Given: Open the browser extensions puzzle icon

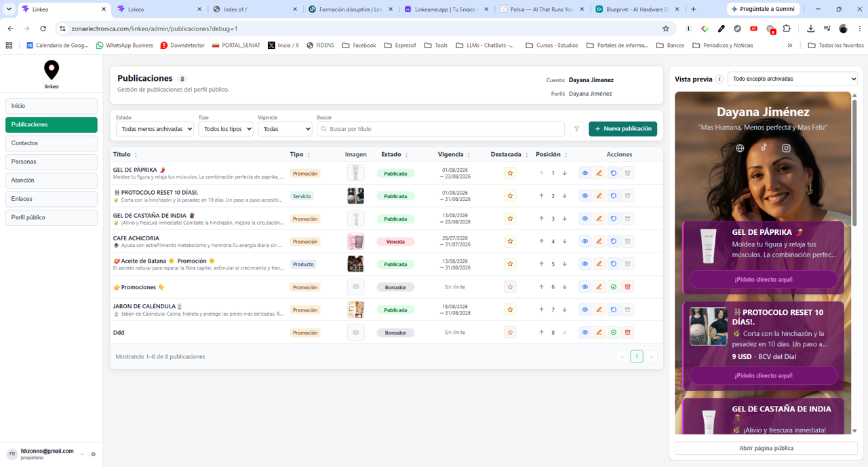Looking at the screenshot, I should click(787, 29).
